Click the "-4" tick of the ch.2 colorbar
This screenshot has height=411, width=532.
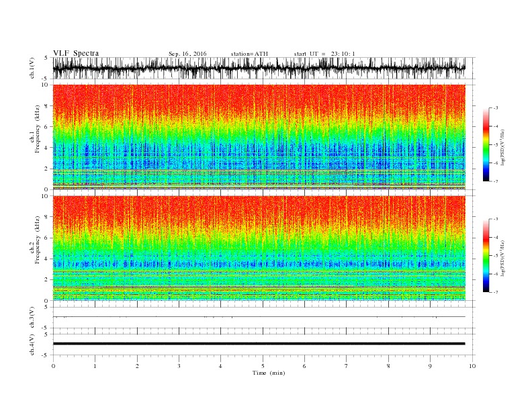[x=496, y=237]
